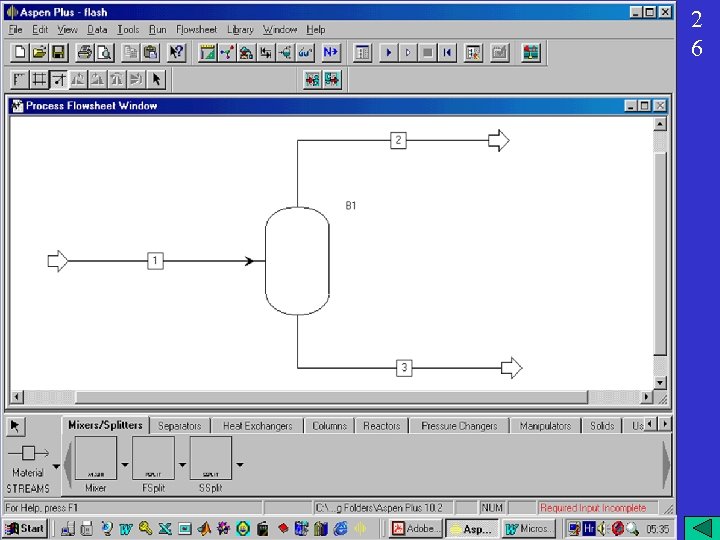Switch to the Separators tab
Viewport: 720px width, 540px height.
[x=180, y=426]
